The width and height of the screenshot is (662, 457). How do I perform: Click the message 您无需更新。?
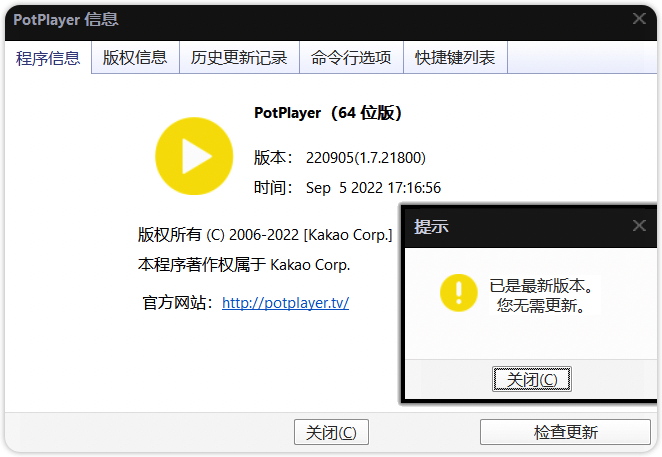(x=542, y=305)
